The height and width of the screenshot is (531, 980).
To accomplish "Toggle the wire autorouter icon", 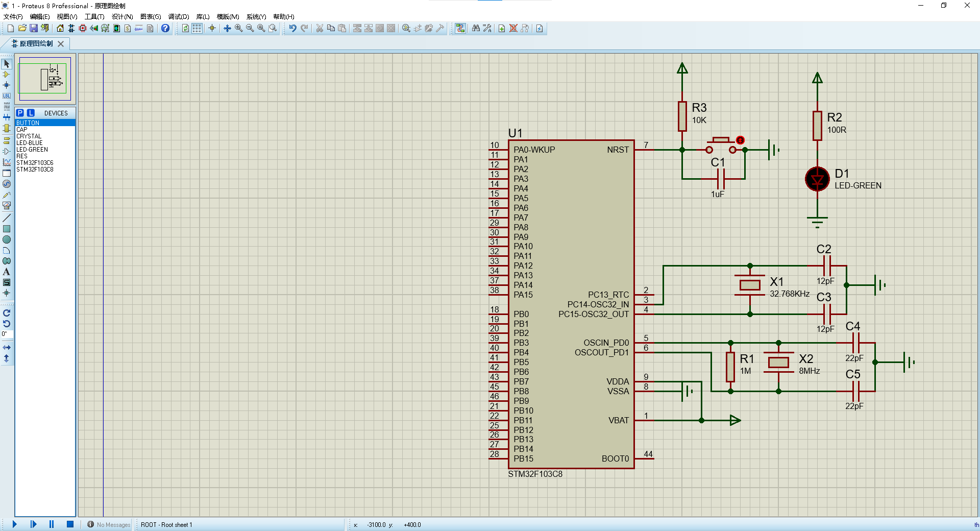I will [x=460, y=29].
